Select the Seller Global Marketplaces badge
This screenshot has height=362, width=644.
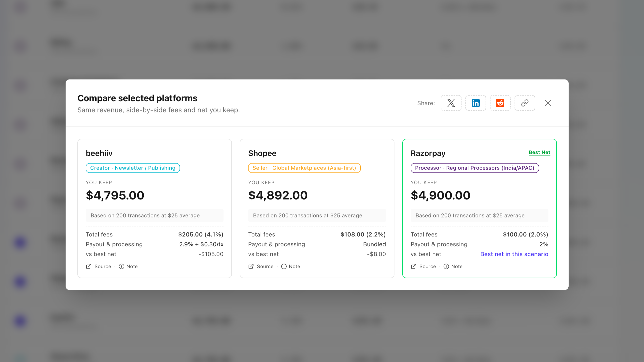coord(304,168)
